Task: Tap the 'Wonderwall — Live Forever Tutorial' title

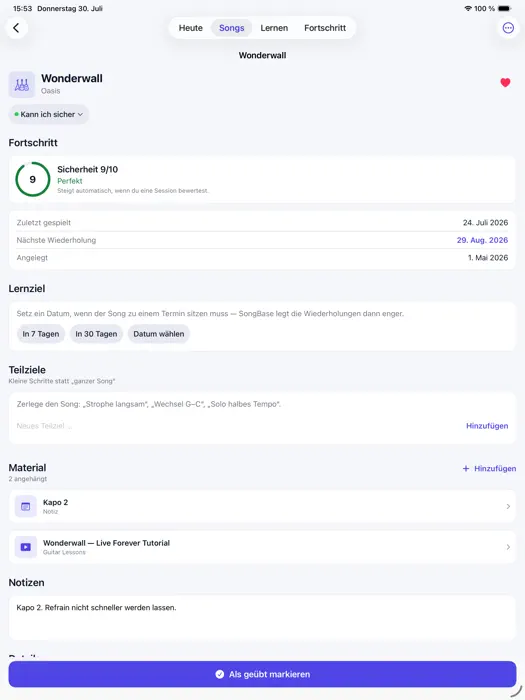Action: tap(106, 543)
